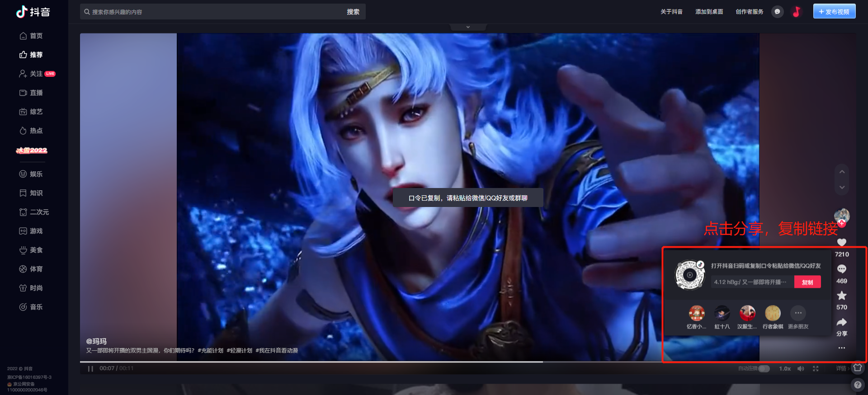This screenshot has width=868, height=395.
Task: Open 关注 LIVE in the sidebar
Action: click(37, 74)
